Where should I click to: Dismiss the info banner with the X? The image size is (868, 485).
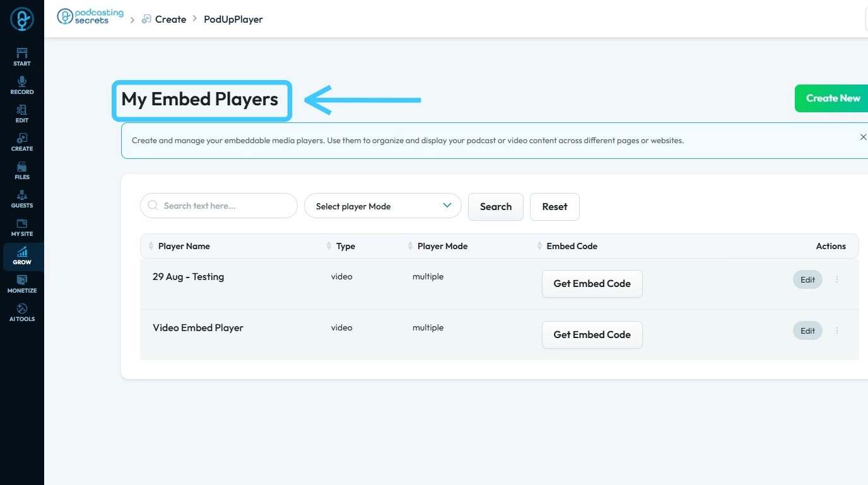coord(863,137)
